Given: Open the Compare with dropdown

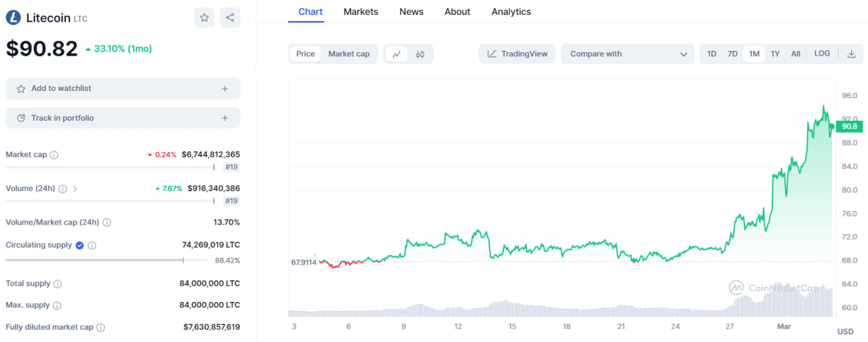Looking at the screenshot, I should click(627, 54).
